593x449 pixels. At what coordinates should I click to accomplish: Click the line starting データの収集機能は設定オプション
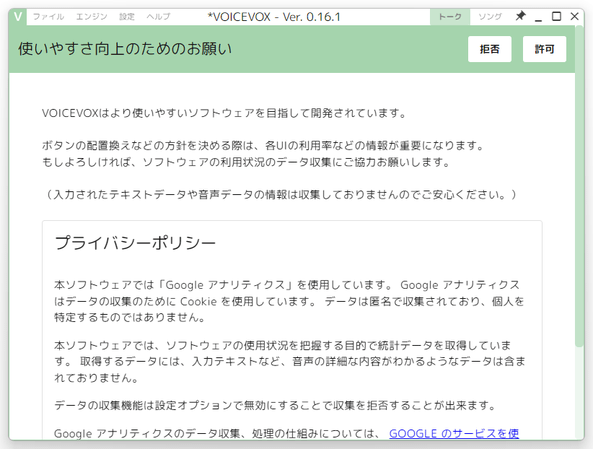click(275, 406)
